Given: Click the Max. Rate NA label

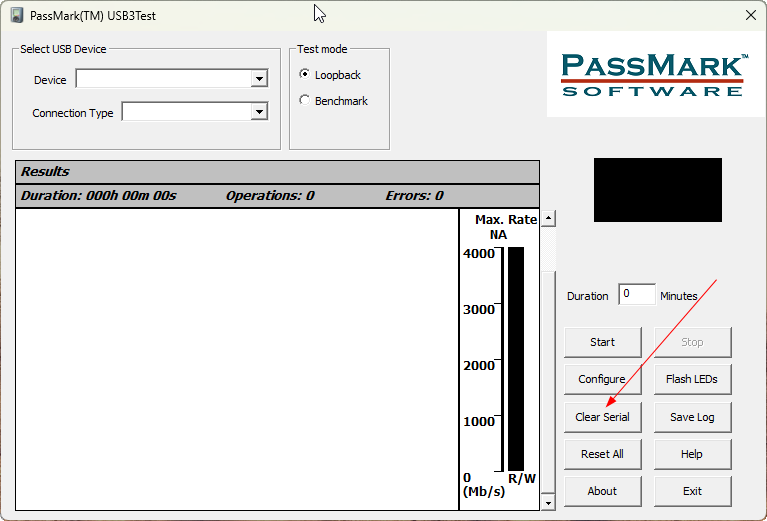Looking at the screenshot, I should tap(505, 227).
